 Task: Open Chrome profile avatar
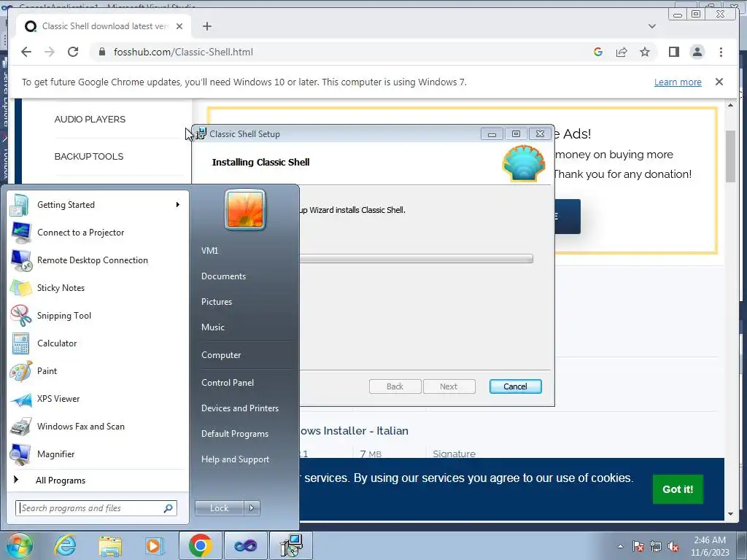pos(697,52)
